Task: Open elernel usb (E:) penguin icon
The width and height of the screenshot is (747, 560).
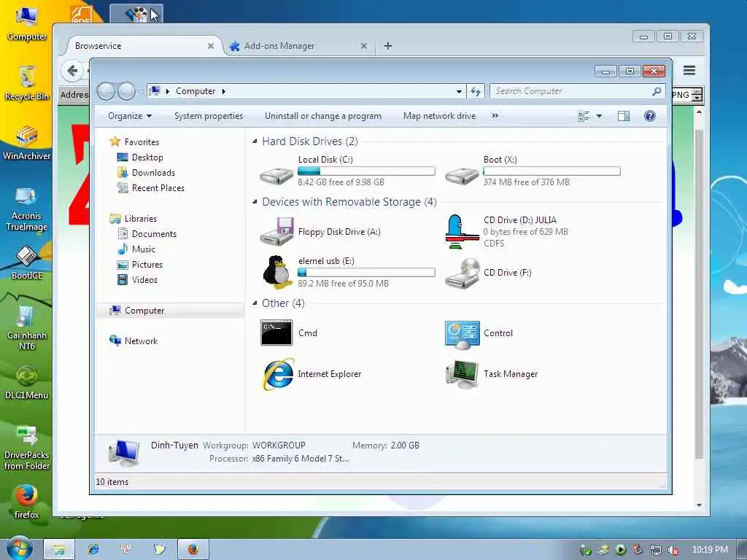Action: [x=277, y=273]
